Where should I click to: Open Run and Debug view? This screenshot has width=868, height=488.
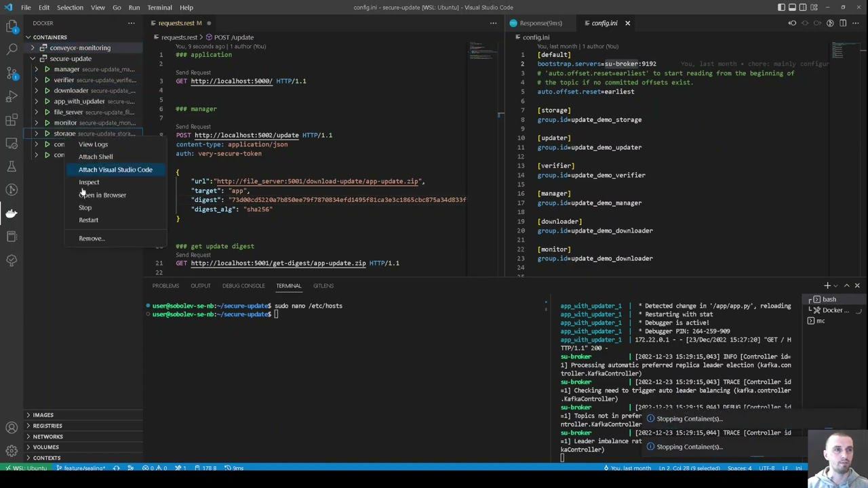[12, 96]
